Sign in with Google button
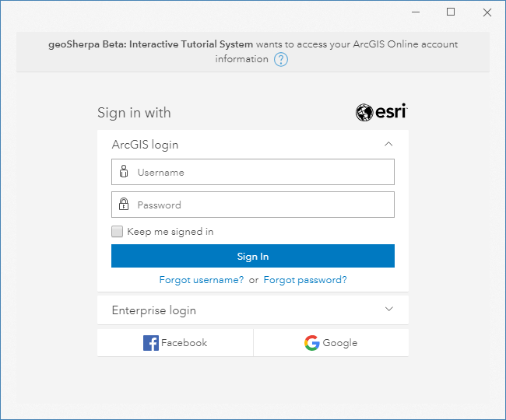506x420 pixels. click(331, 343)
